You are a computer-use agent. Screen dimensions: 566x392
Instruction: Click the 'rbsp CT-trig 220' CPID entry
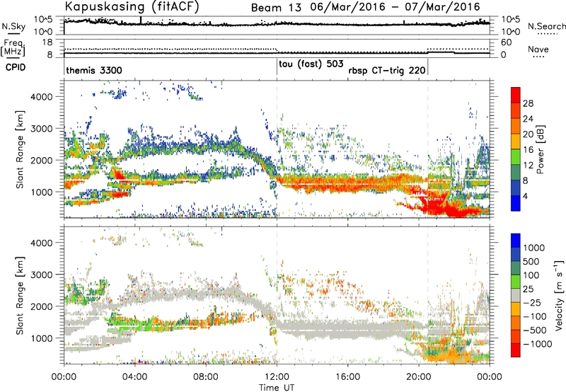point(386,70)
